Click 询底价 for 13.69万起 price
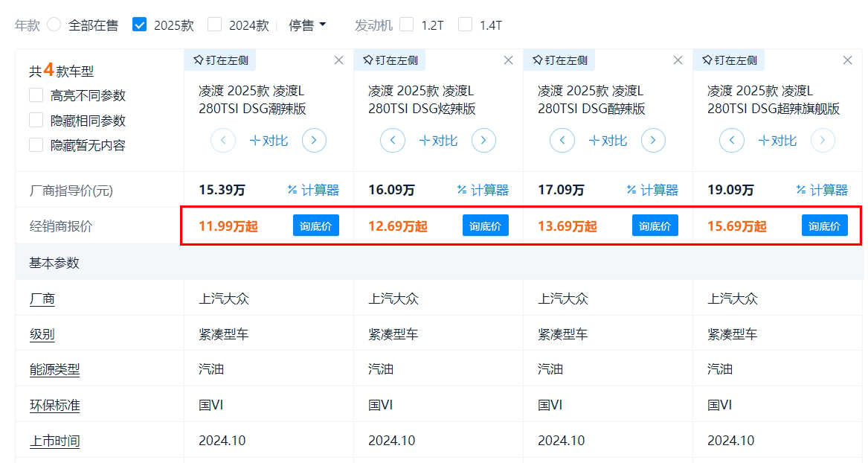868x463 pixels. (x=655, y=226)
